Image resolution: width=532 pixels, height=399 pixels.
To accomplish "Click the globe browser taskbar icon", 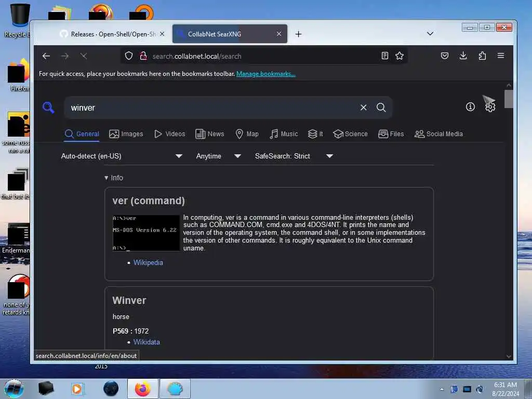I will (111, 389).
